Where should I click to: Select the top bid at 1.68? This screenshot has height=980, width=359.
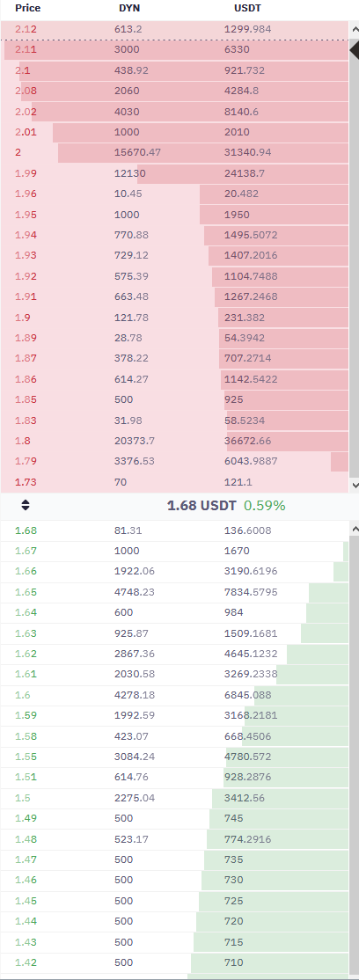[x=174, y=530]
